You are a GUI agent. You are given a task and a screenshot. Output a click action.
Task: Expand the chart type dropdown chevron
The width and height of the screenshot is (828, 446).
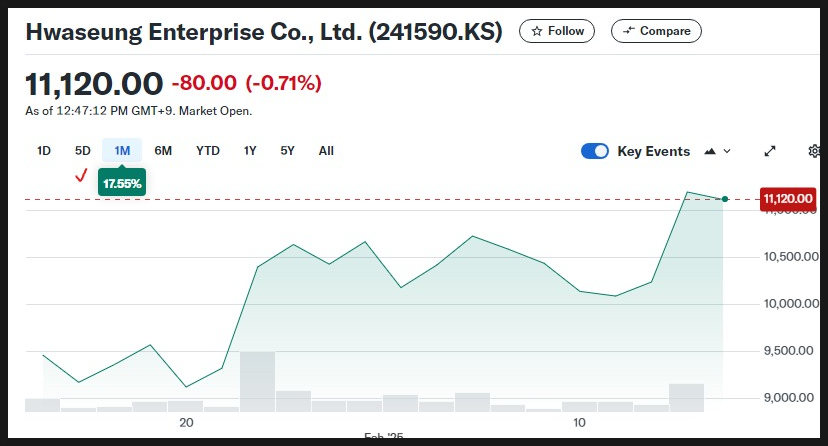[x=727, y=151]
